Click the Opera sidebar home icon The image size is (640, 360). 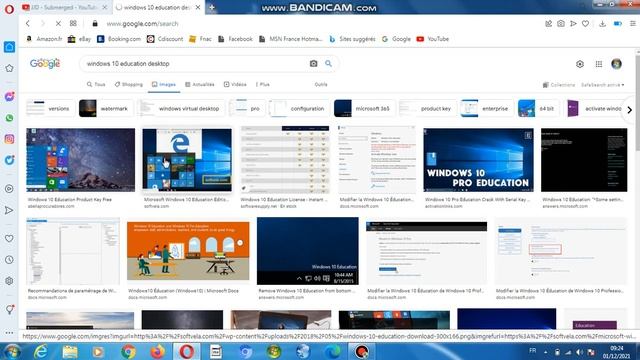[9, 47]
